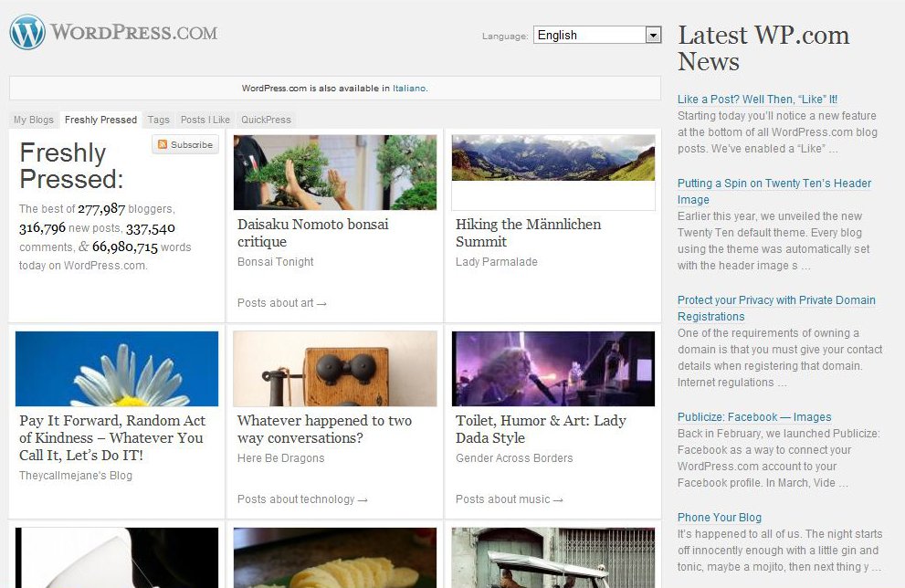Open the antique telephone thumbnail
This screenshot has width=905, height=588.
[x=335, y=369]
